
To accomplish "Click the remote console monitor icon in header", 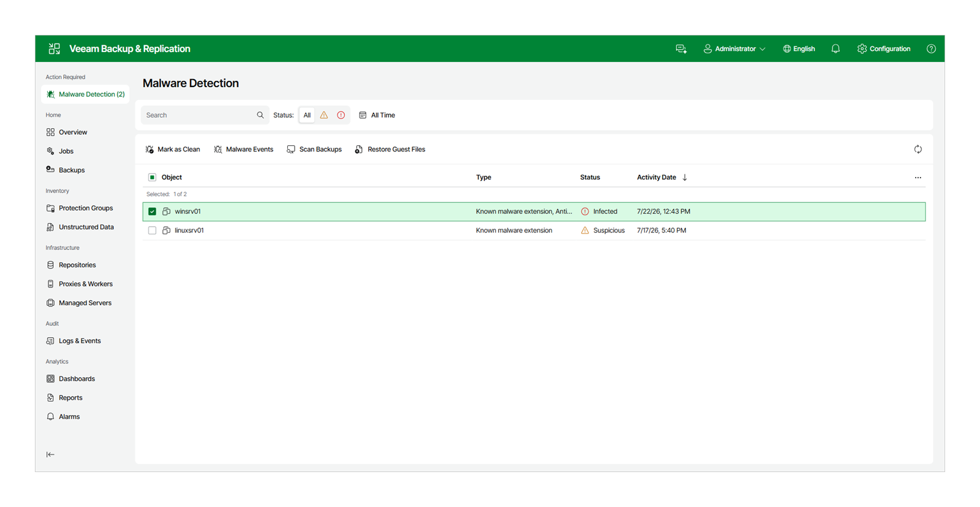I will click(681, 49).
